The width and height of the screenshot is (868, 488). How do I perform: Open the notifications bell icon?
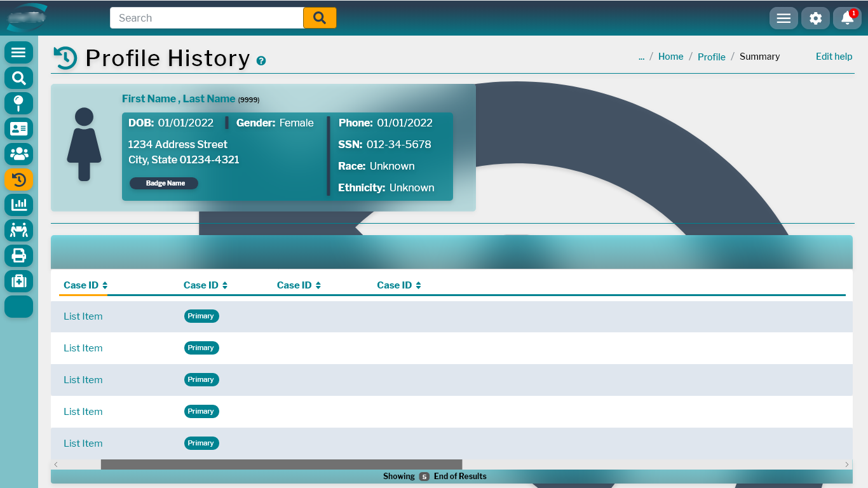point(847,18)
